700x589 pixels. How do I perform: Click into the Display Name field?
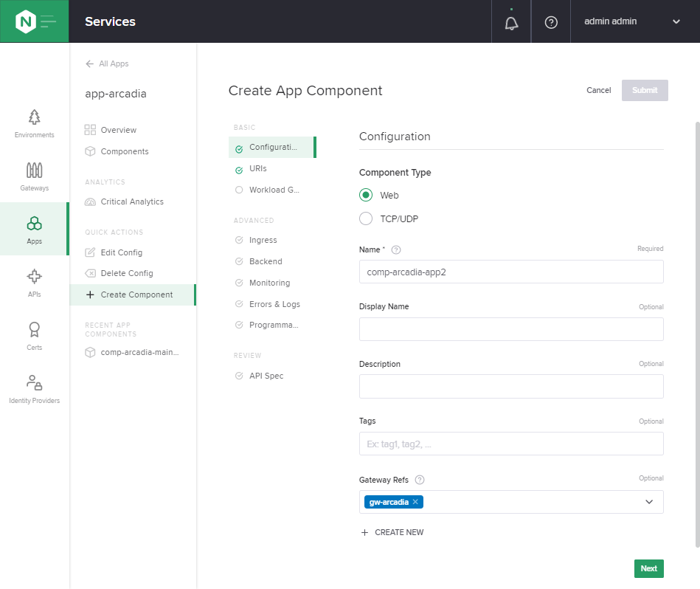tap(511, 329)
